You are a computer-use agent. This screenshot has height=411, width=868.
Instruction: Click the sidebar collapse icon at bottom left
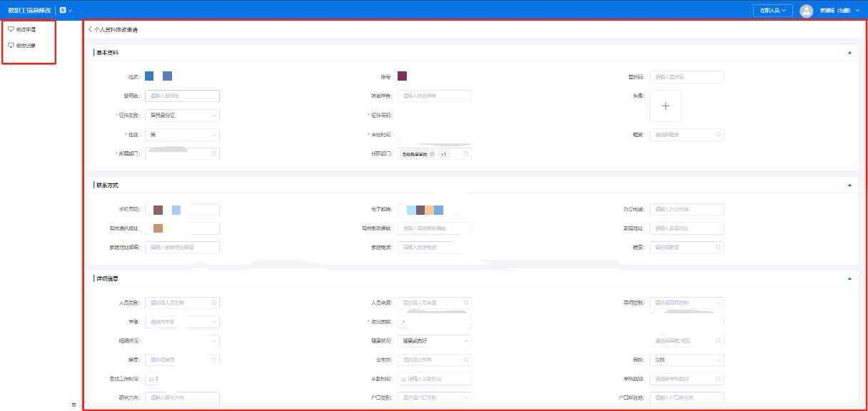click(74, 405)
